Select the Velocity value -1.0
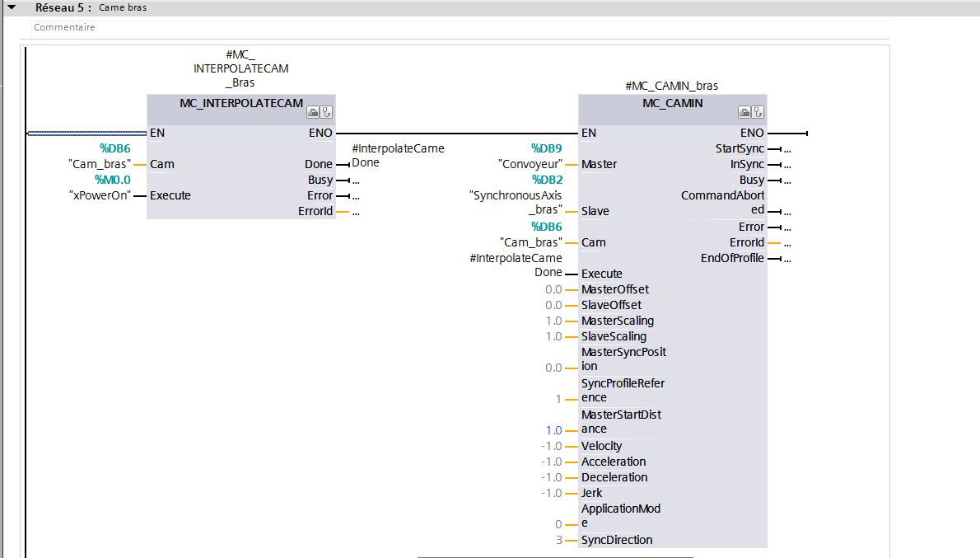 (x=552, y=446)
